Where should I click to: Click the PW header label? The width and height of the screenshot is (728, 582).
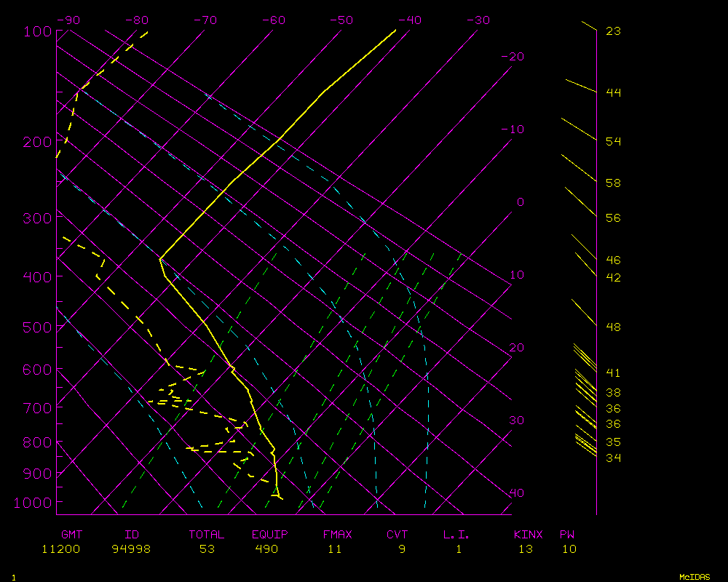pyautogui.click(x=567, y=535)
